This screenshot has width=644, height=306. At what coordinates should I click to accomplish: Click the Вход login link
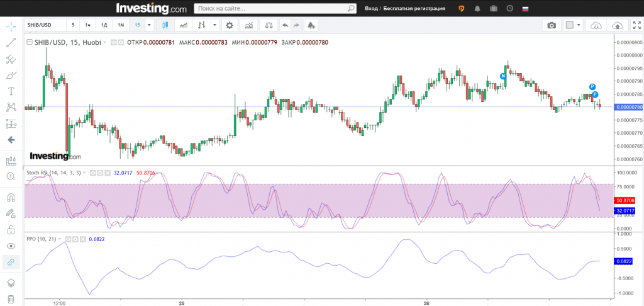click(371, 9)
